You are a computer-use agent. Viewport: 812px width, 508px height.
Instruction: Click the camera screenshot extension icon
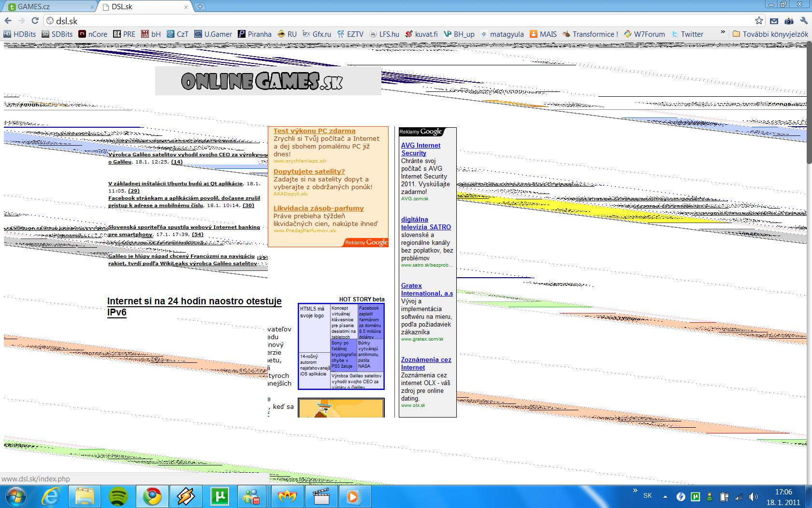point(789,21)
